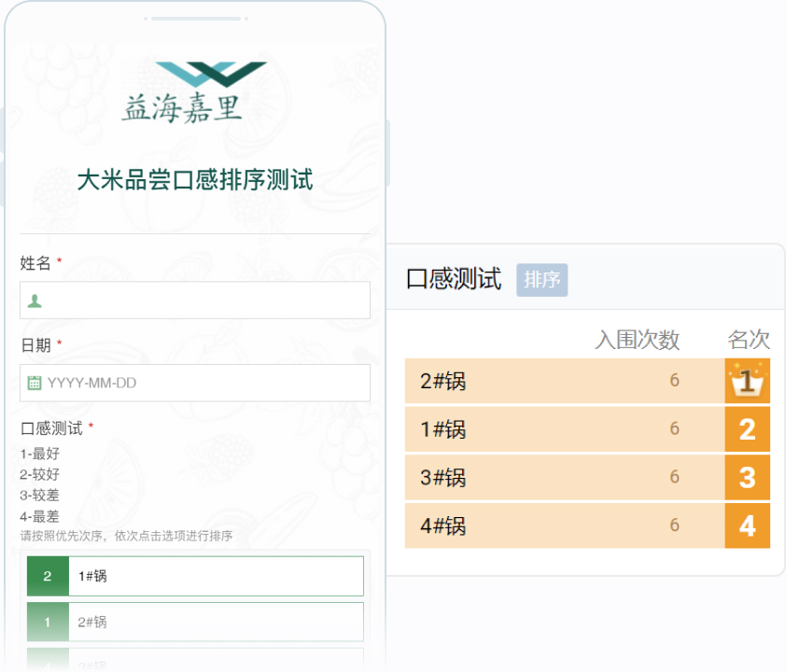Click green number badge beside 1#锅 form option

pos(48,576)
